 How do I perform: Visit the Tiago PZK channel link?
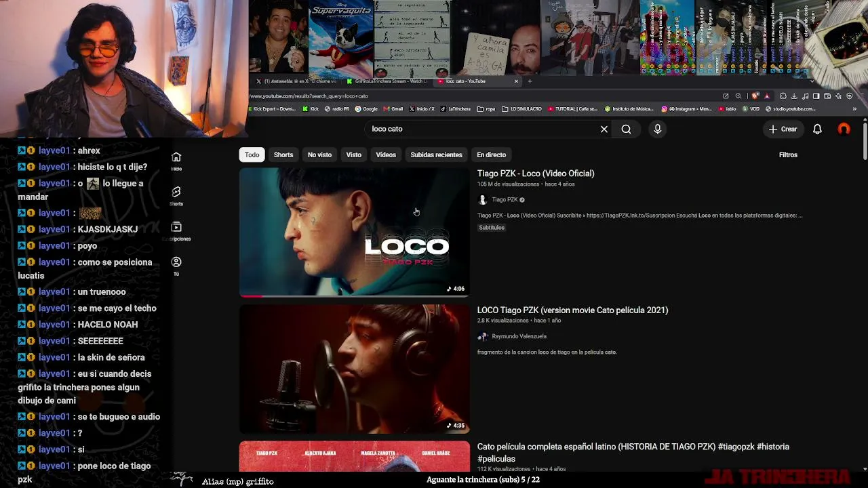[505, 200]
